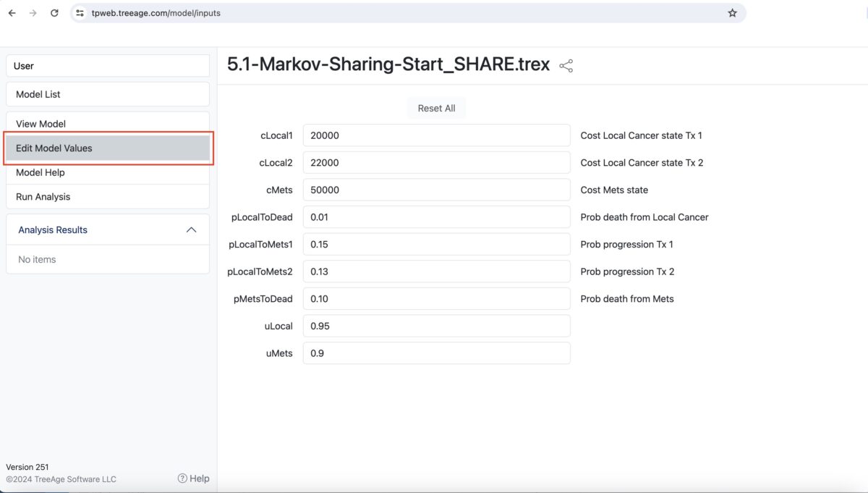The height and width of the screenshot is (493, 868).
Task: Select the cLocal1 cost input field
Action: click(x=436, y=135)
